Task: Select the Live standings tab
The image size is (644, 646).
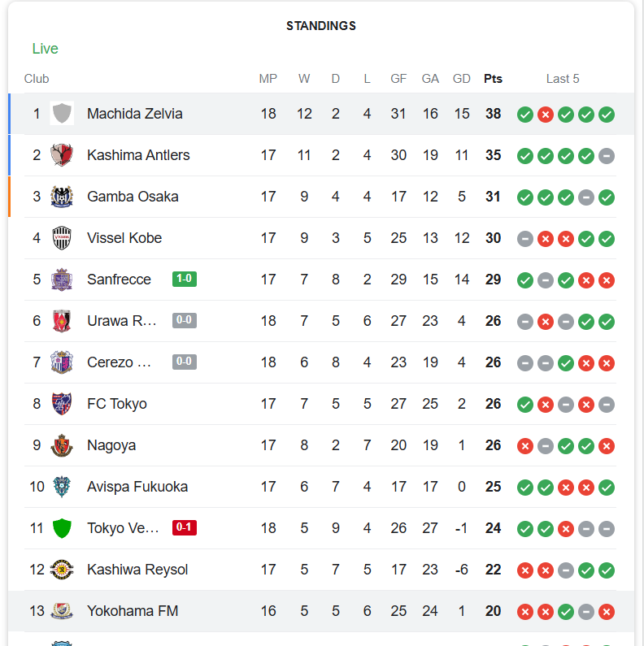Action: point(46,49)
